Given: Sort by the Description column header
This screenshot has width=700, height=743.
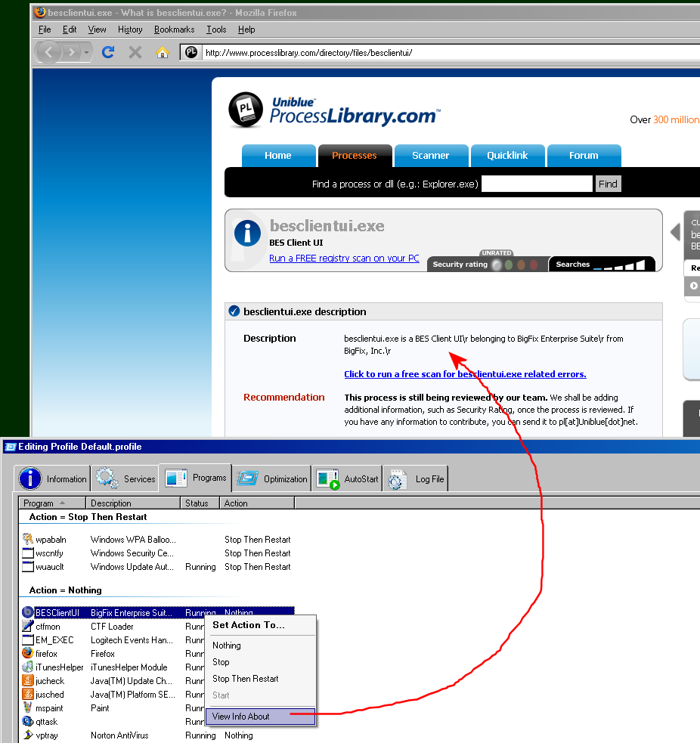Looking at the screenshot, I should tap(133, 503).
